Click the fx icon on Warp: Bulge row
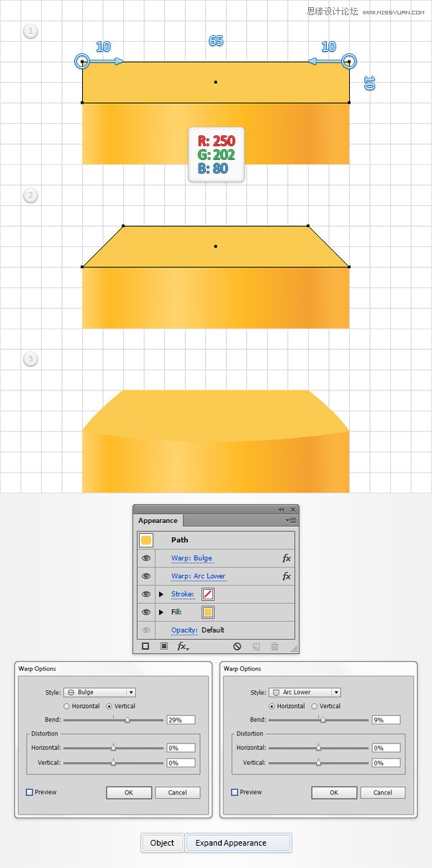The image size is (432, 868). (287, 558)
